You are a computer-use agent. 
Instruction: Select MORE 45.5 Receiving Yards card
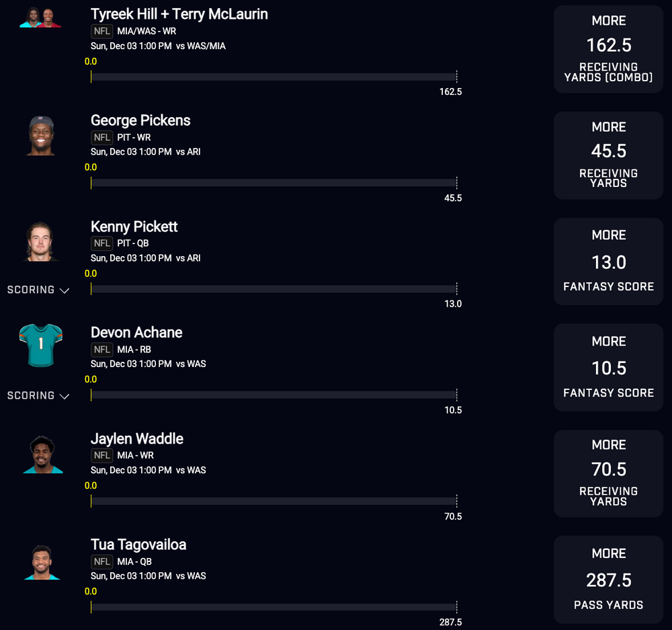(608, 155)
